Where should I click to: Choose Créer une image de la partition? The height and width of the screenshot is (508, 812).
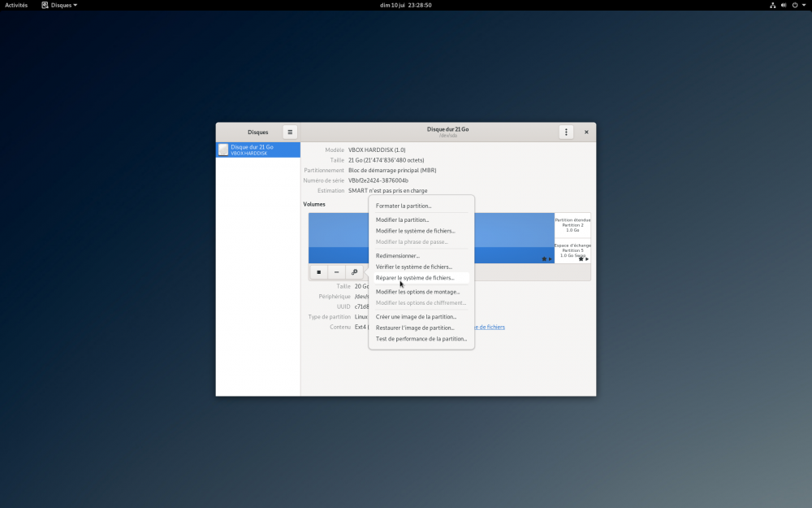coord(416,317)
